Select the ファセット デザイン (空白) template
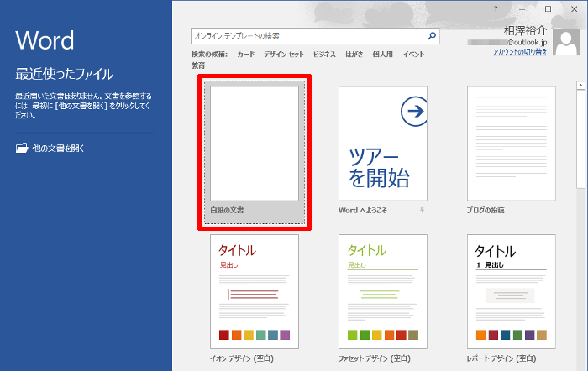This screenshot has height=371, width=588. (383, 291)
